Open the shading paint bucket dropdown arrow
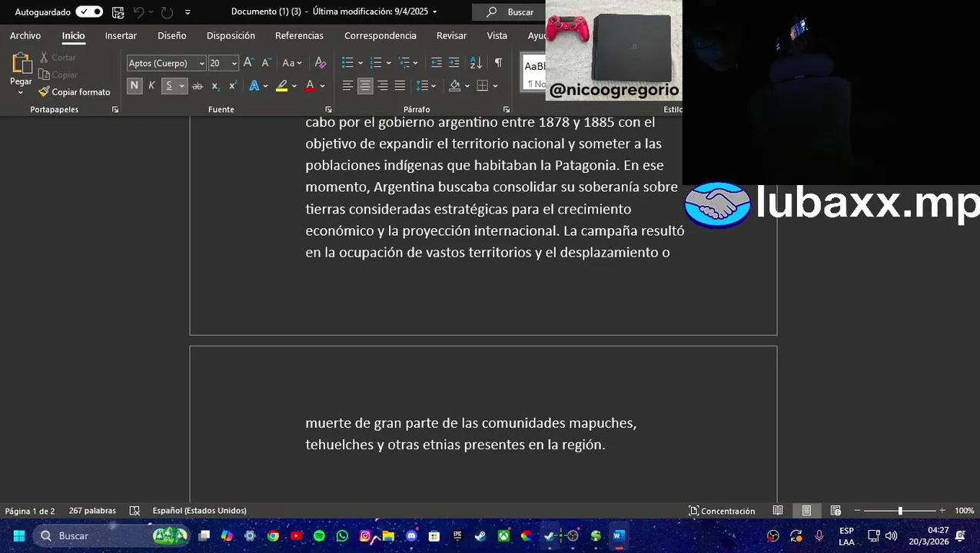The image size is (980, 553). click(x=467, y=86)
